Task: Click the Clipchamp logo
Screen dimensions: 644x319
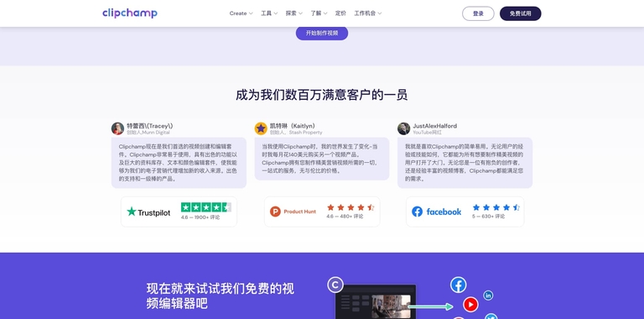Action: [130, 13]
